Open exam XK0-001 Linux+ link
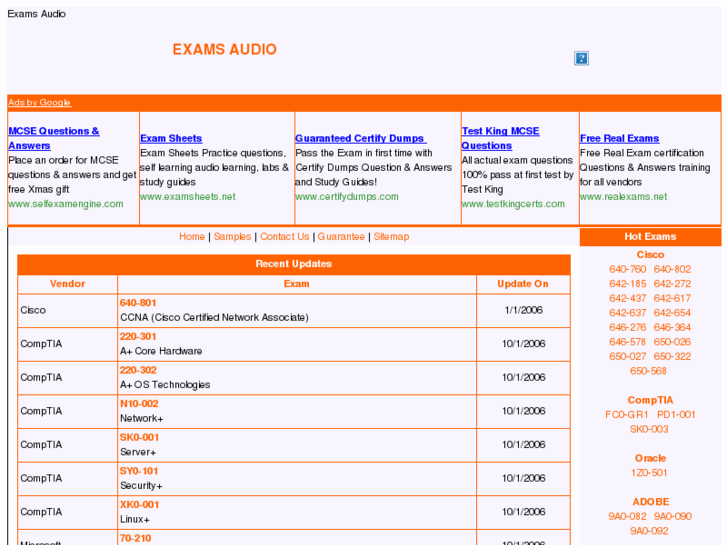The width and height of the screenshot is (727, 545). [x=140, y=505]
